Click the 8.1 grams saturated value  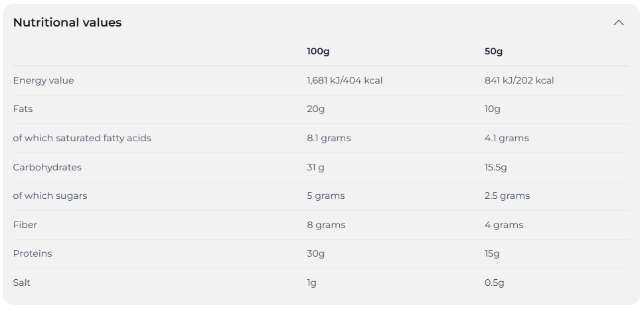click(329, 138)
